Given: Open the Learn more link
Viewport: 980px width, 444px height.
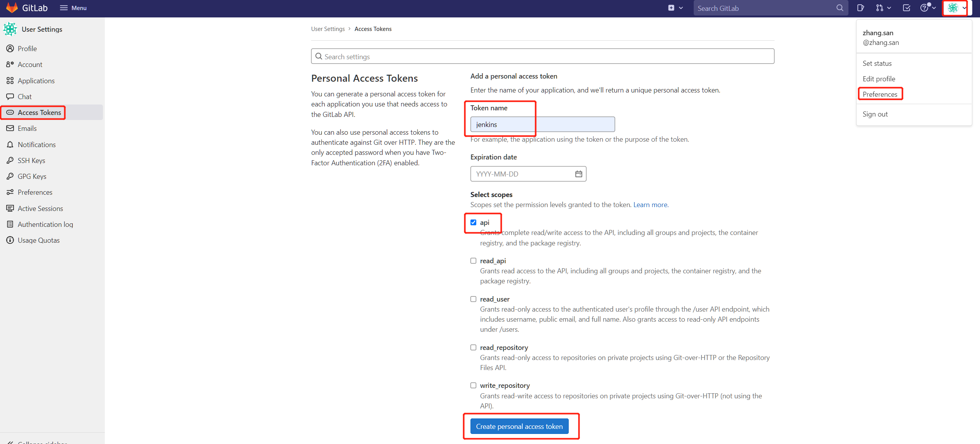Looking at the screenshot, I should pyautogui.click(x=650, y=204).
